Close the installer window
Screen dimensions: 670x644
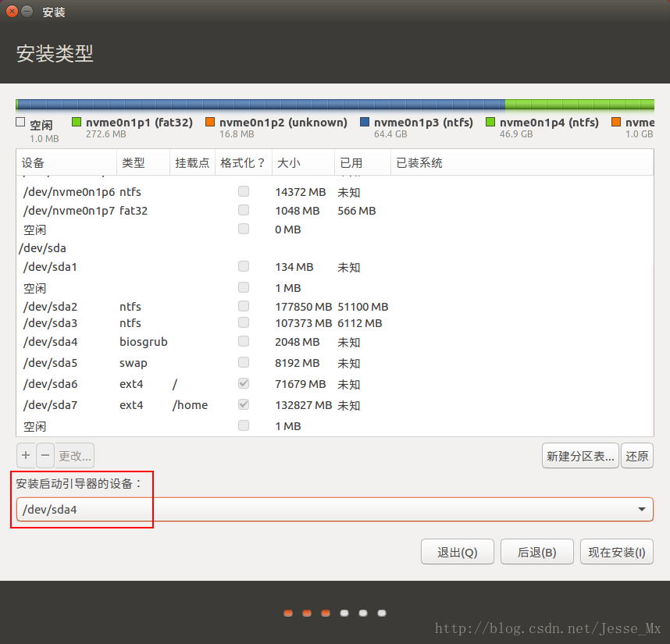(12, 12)
